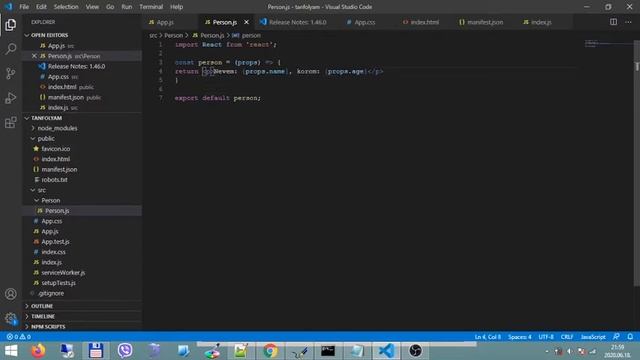Open the Run and Debug view

[11, 98]
